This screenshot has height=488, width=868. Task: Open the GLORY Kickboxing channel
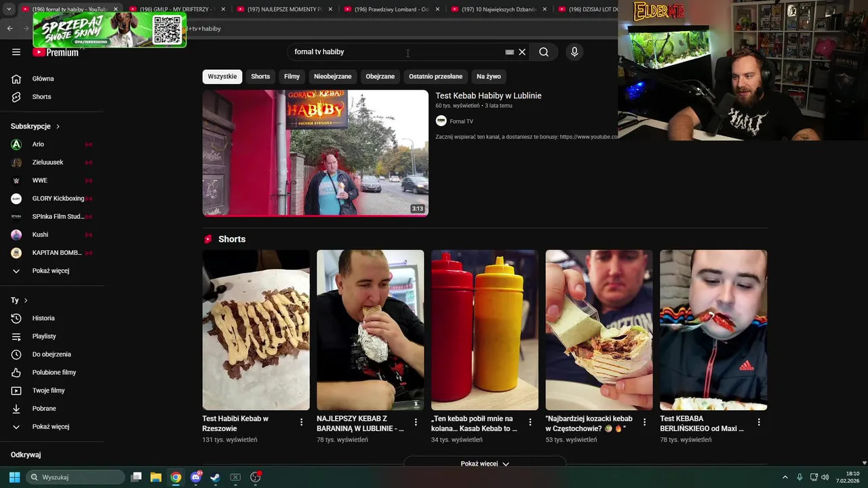[52, 199]
